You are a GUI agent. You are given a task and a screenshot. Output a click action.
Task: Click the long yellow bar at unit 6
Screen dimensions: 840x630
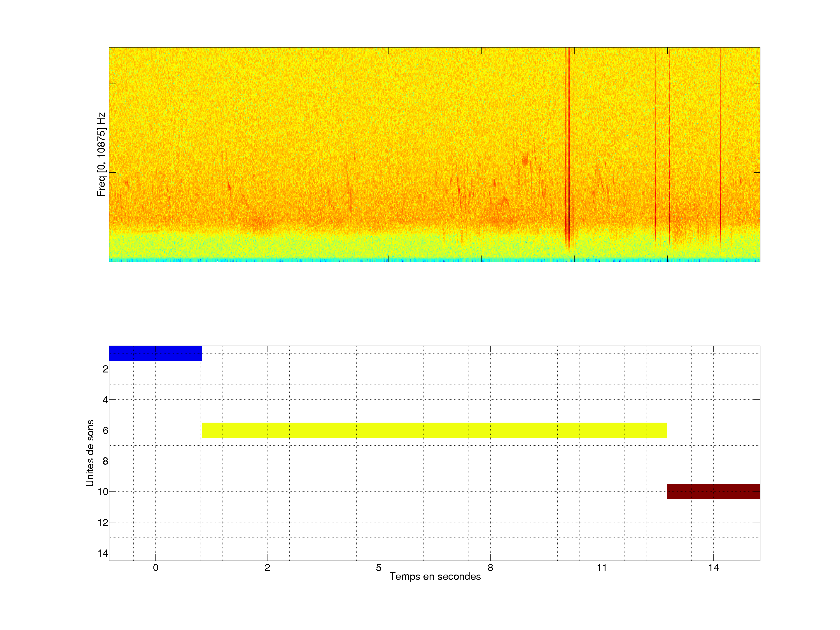[x=434, y=430]
